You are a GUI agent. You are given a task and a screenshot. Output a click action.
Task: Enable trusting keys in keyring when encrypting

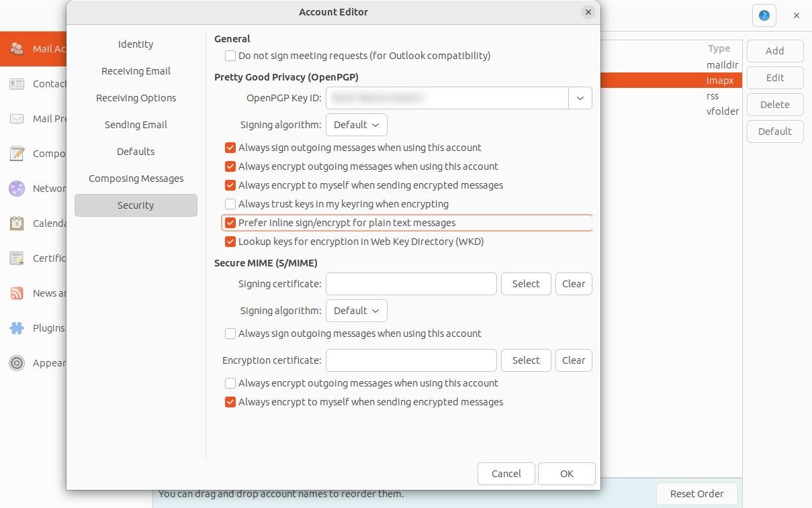pyautogui.click(x=230, y=203)
